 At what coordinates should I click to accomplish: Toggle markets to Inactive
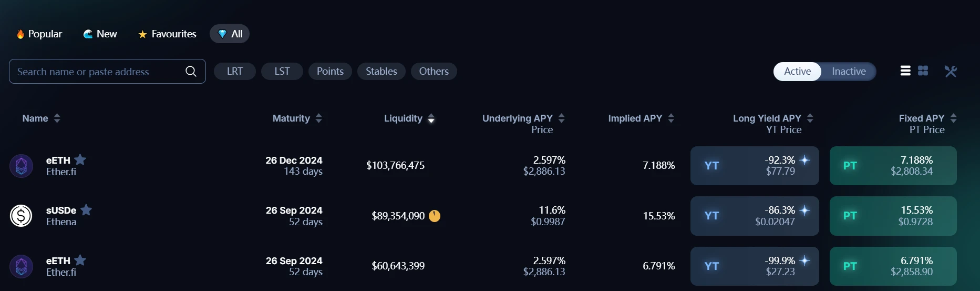[x=849, y=72]
